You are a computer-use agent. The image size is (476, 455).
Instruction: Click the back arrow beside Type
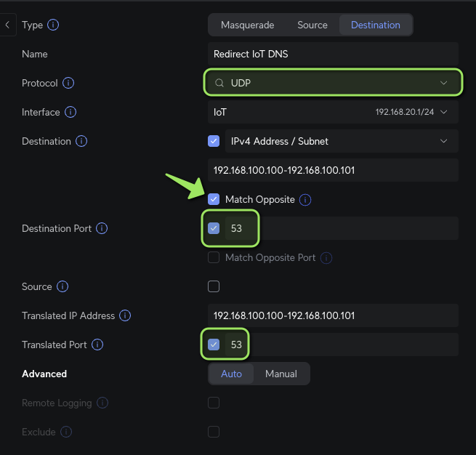point(7,25)
